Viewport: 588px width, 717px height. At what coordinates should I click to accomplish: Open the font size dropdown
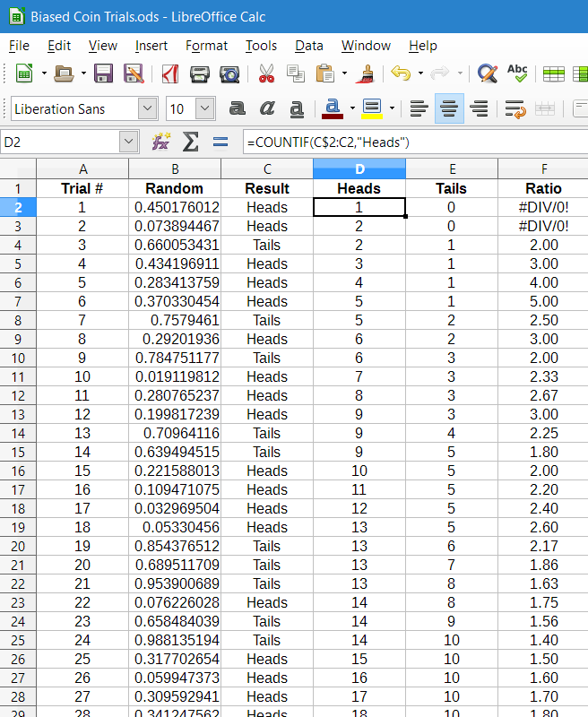[x=205, y=108]
